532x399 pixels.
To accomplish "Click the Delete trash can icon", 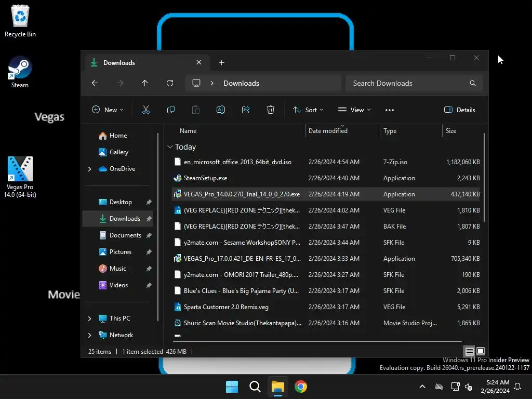I will click(270, 110).
